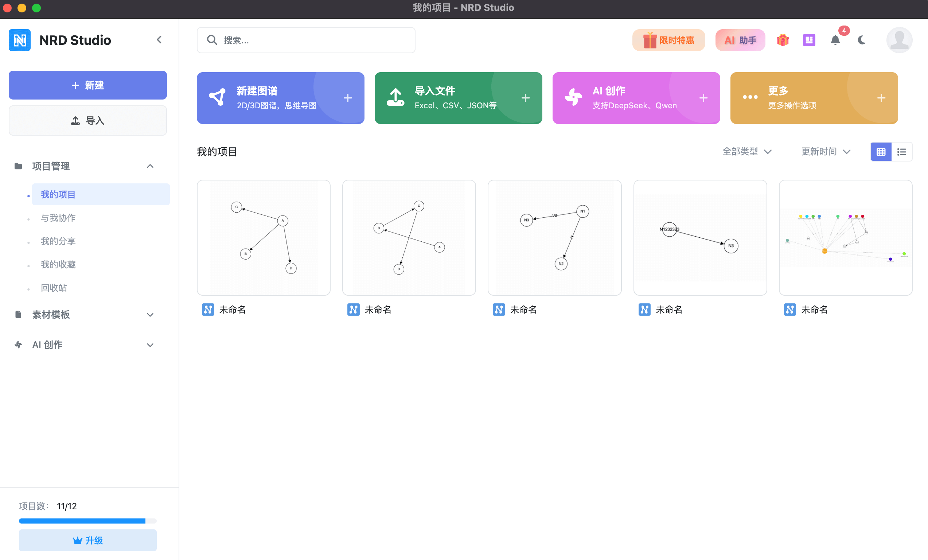Switch to grid view layout
The width and height of the screenshot is (928, 560).
(881, 152)
